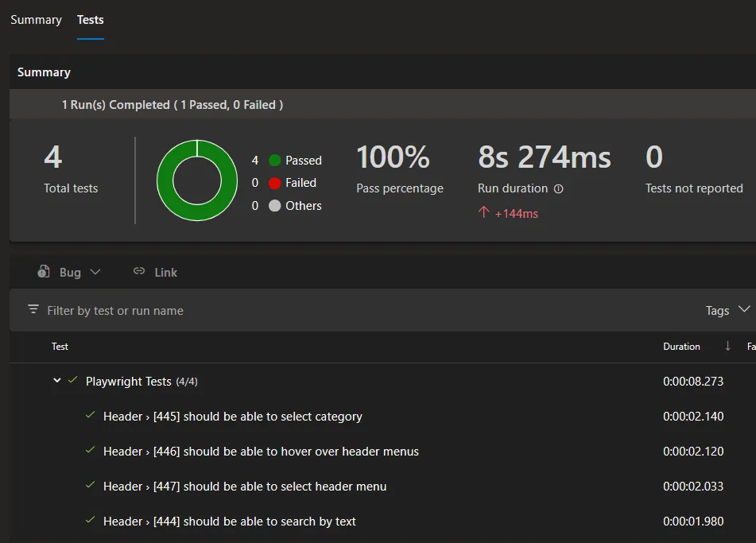
Task: Click the filter funnel icon
Action: tap(33, 309)
